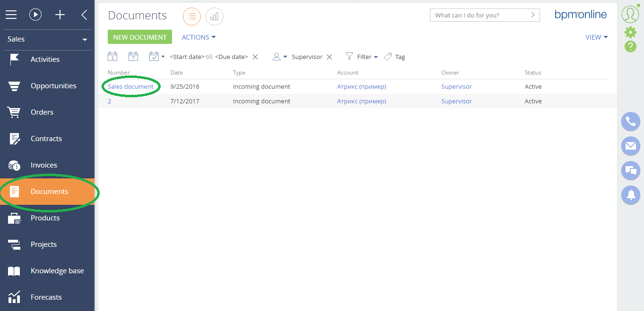Open Supervisor owner link in Sales document row

456,87
